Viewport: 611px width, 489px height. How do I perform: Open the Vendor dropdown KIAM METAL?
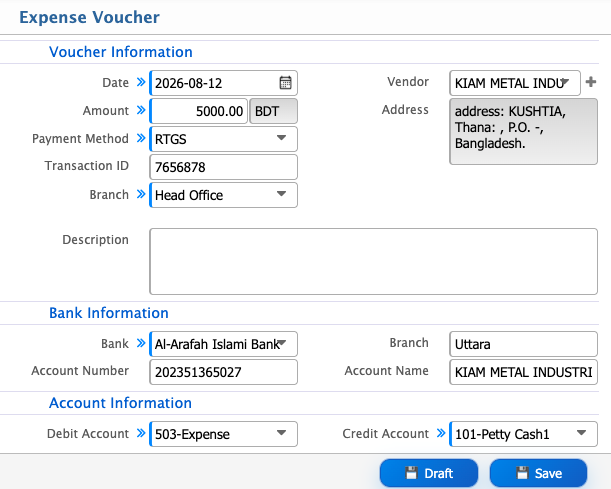(515, 83)
